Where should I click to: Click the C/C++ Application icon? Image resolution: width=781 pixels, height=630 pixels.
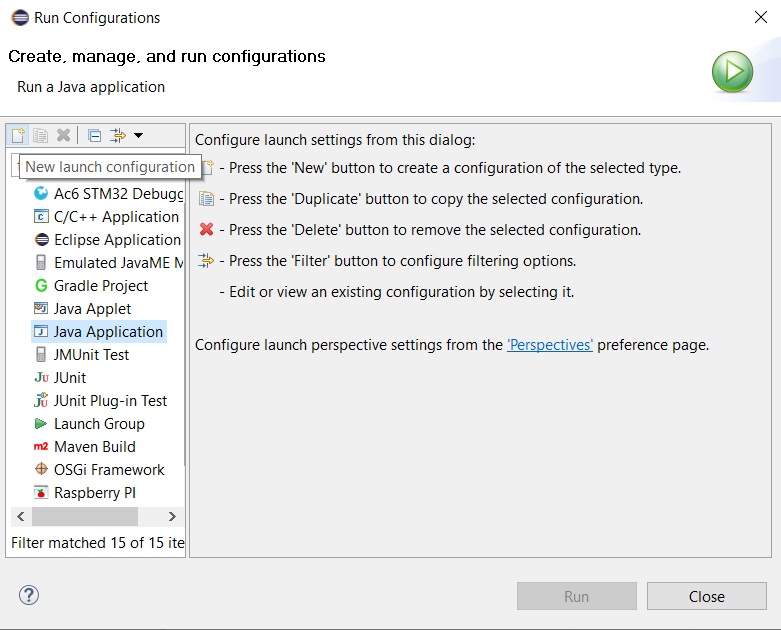click(x=41, y=217)
